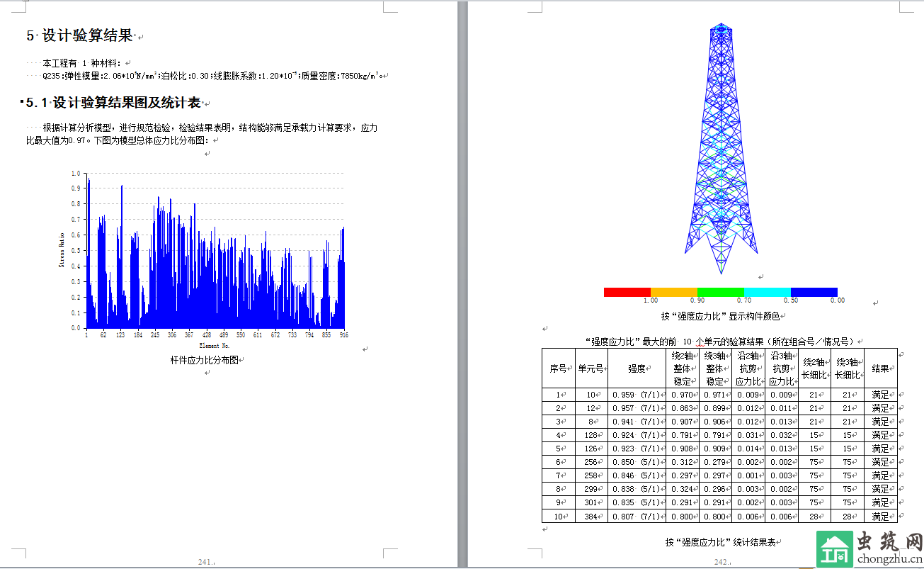The image size is (924, 569).
Task: Select the red legend color segment
Action: tap(627, 292)
